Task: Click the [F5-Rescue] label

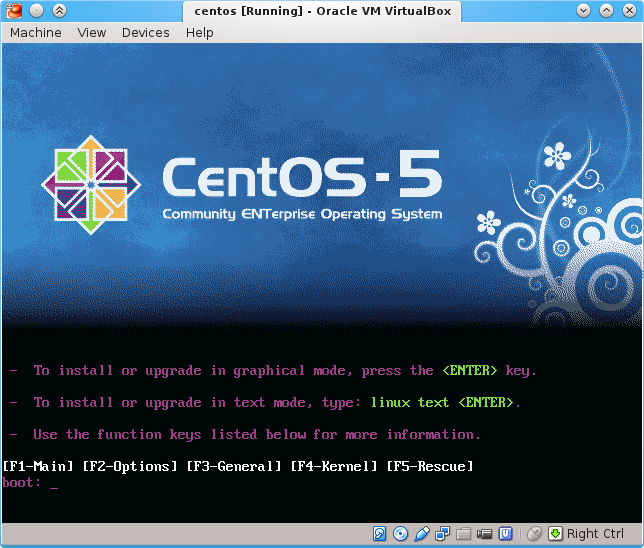Action: [430, 466]
